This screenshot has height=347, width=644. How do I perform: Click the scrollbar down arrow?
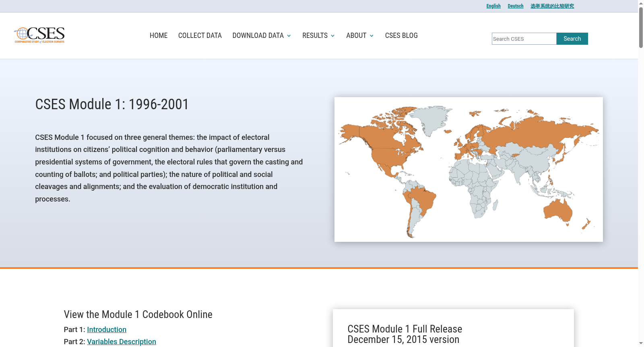[x=641, y=344]
